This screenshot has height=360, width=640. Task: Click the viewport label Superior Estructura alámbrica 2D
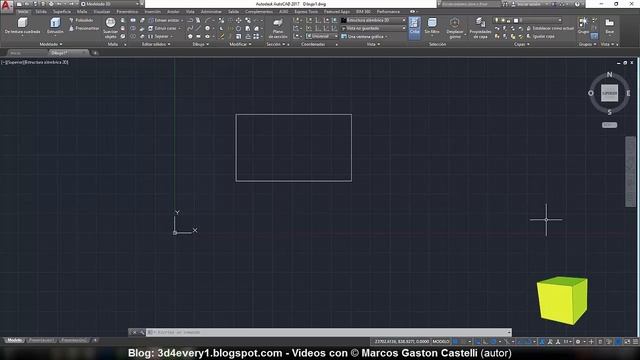point(34,62)
